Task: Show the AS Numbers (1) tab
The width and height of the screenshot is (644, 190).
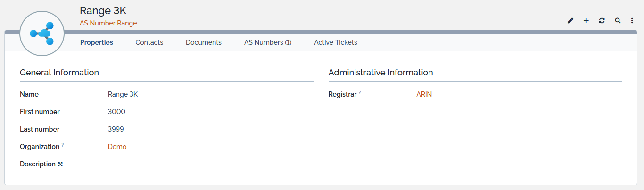Action: pyautogui.click(x=268, y=42)
